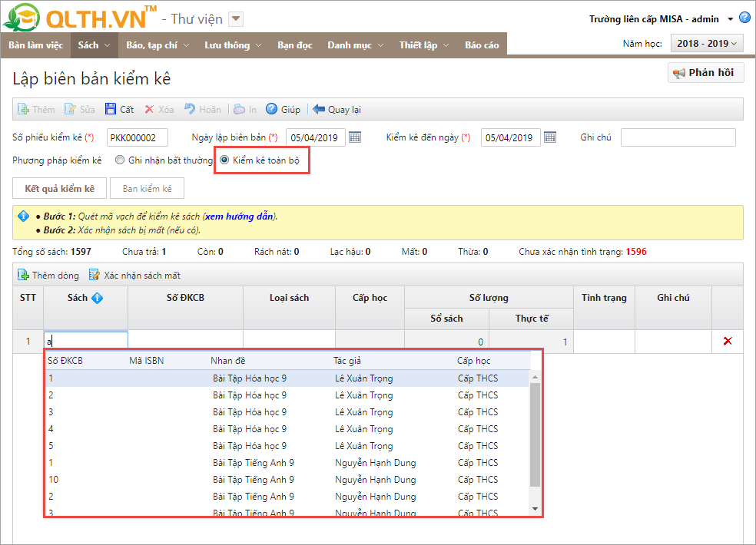Delete row 1 with the red X

(x=728, y=341)
